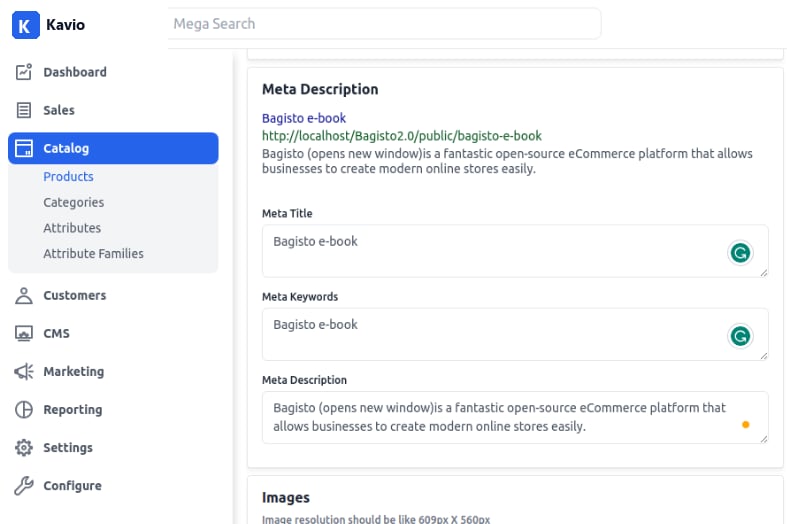Open the Attributes submenu link
787x524 pixels.
pyautogui.click(x=72, y=228)
